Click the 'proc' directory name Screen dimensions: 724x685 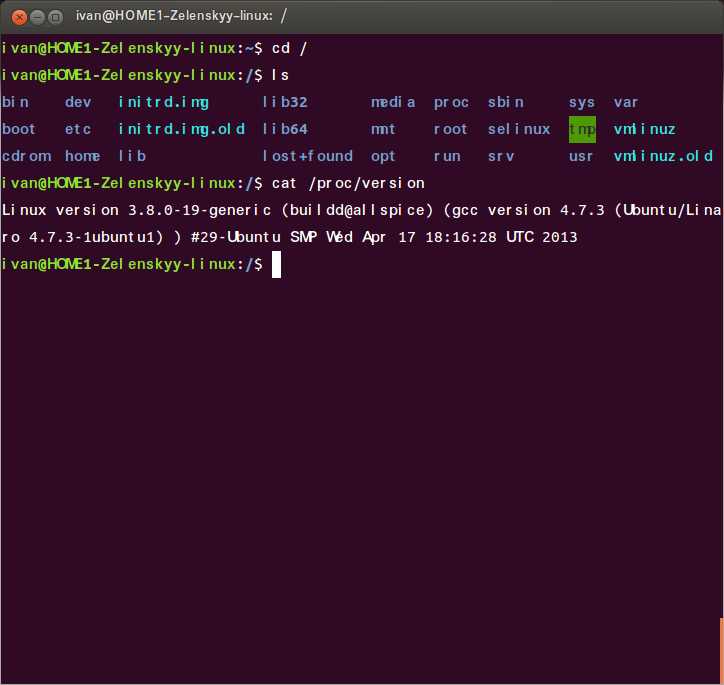[x=451, y=103]
